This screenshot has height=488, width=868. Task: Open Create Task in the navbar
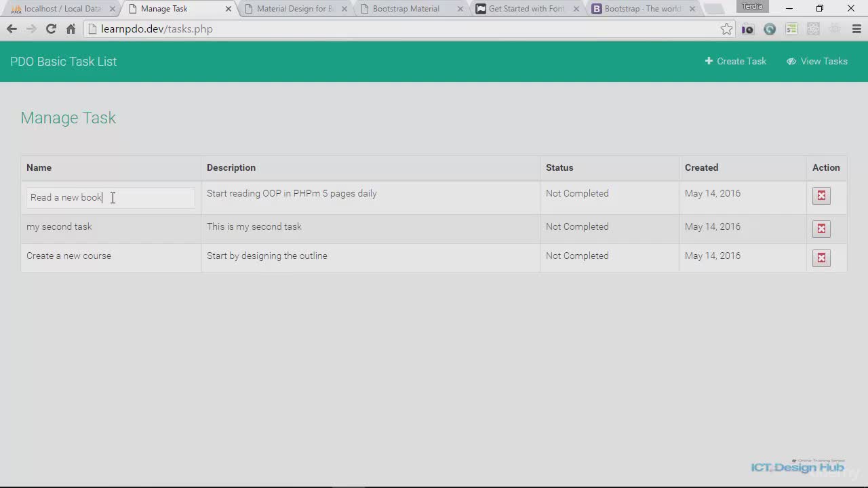[735, 61]
